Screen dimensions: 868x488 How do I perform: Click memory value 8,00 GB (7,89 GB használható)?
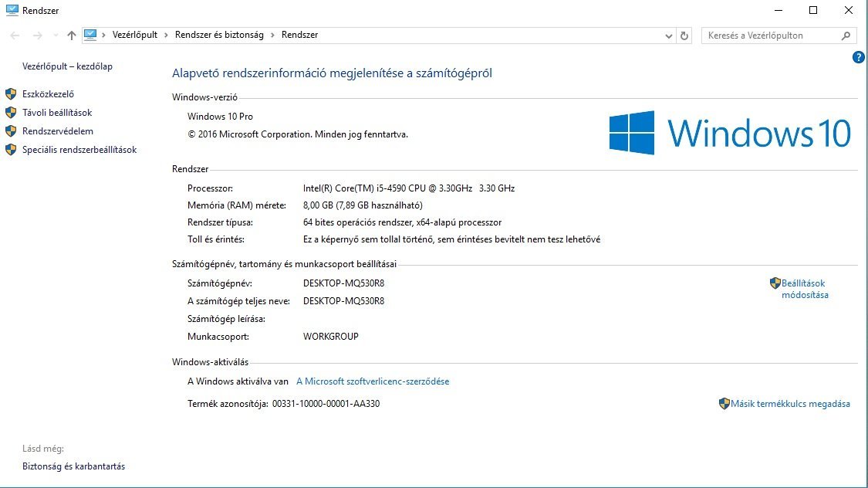[363, 205]
